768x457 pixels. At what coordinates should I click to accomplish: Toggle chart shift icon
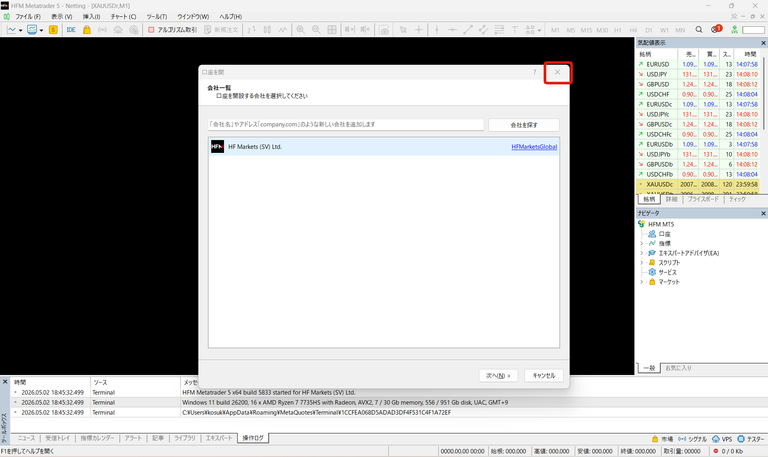tap(365, 30)
